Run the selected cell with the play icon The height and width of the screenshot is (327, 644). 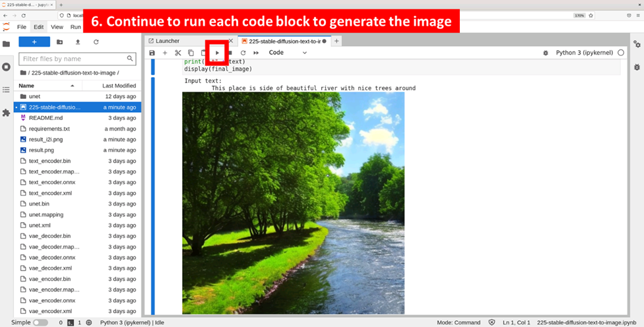(217, 53)
